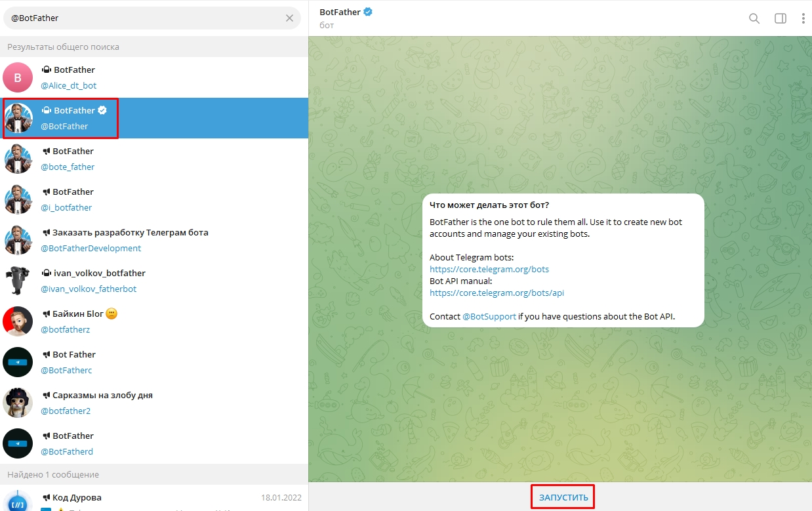
Task: Click the @BotFatherd channel avatar
Action: pyautogui.click(x=18, y=443)
